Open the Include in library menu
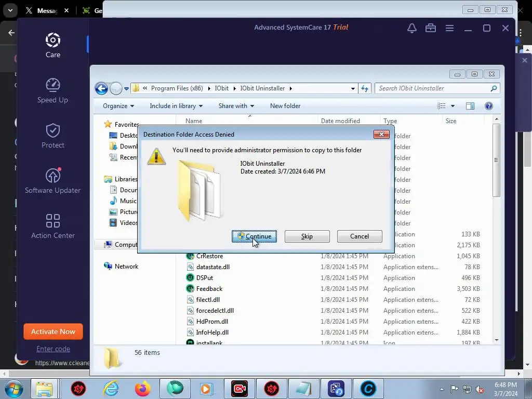This screenshot has height=399, width=532. pyautogui.click(x=176, y=106)
